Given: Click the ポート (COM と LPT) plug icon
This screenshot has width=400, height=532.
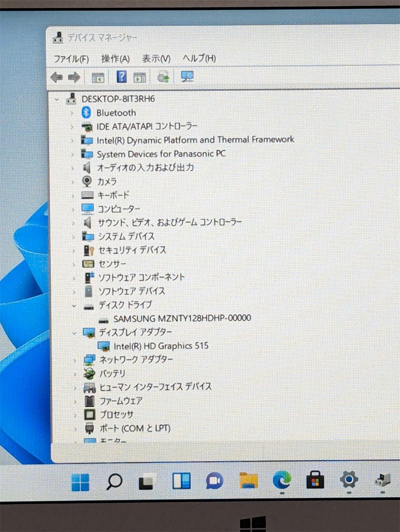Looking at the screenshot, I should tap(90, 428).
